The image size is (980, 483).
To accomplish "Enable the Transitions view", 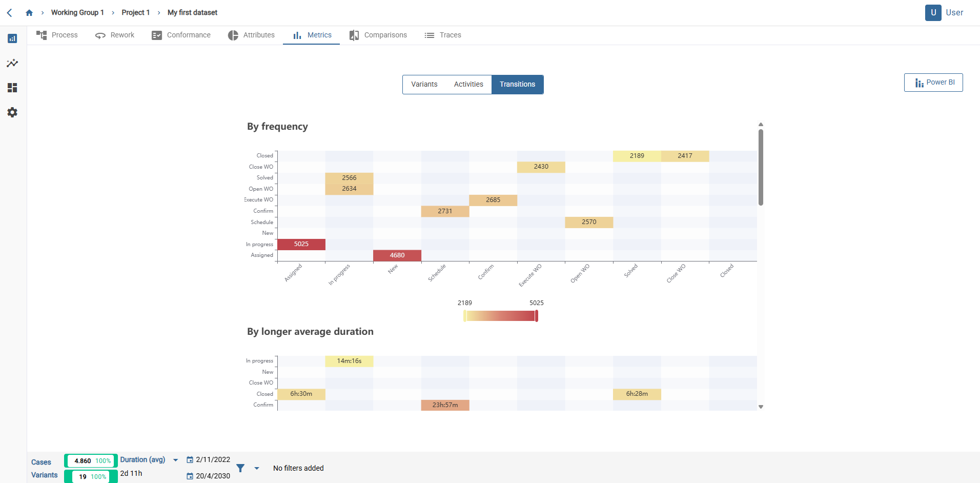I will tap(517, 84).
